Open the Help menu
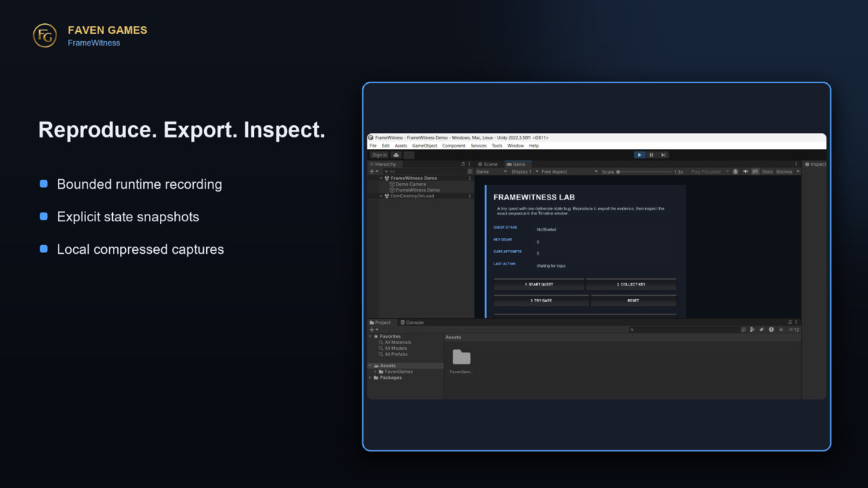 pyautogui.click(x=534, y=145)
